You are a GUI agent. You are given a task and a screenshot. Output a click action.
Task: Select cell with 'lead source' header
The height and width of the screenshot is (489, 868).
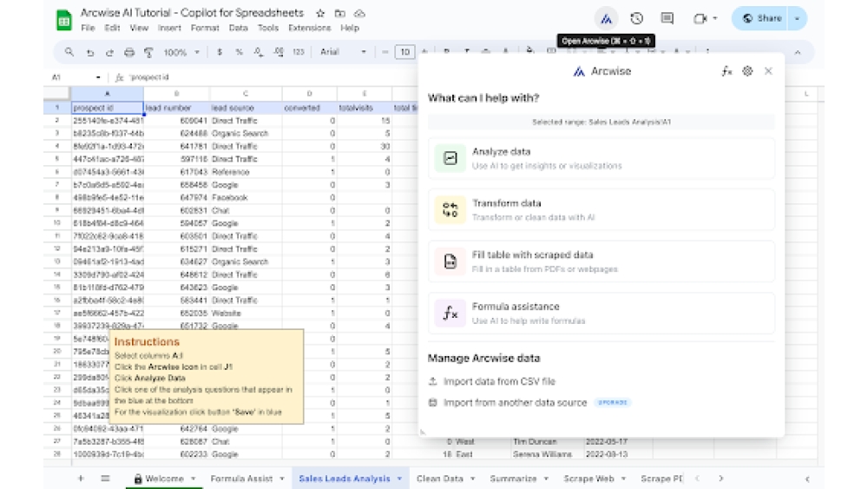tap(246, 108)
